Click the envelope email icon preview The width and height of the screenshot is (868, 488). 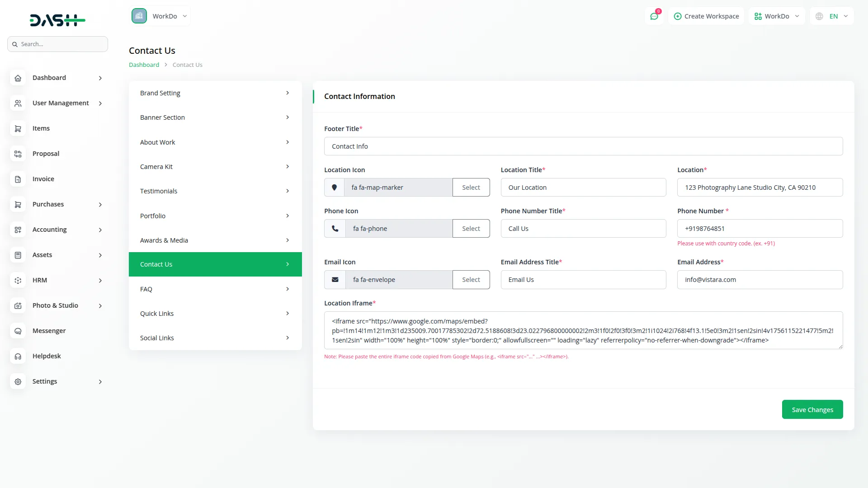coord(335,280)
